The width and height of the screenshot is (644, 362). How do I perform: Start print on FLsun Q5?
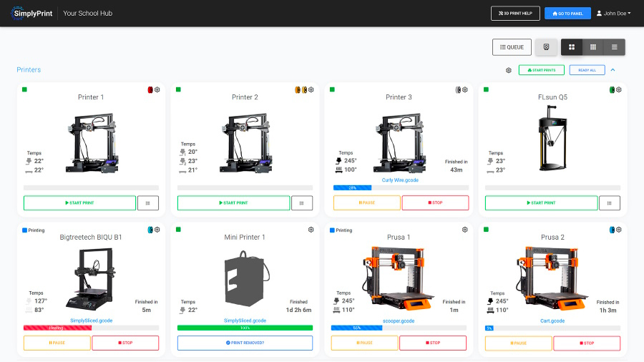542,202
